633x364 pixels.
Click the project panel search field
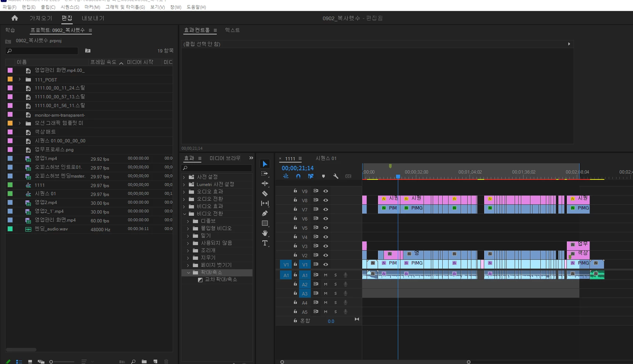click(x=42, y=51)
